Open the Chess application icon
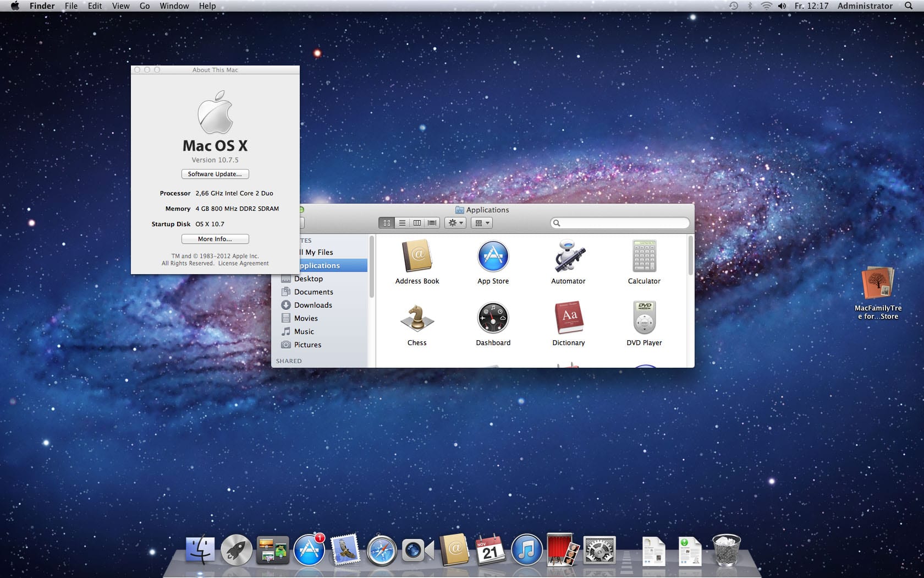Image resolution: width=924 pixels, height=578 pixels. 417,319
